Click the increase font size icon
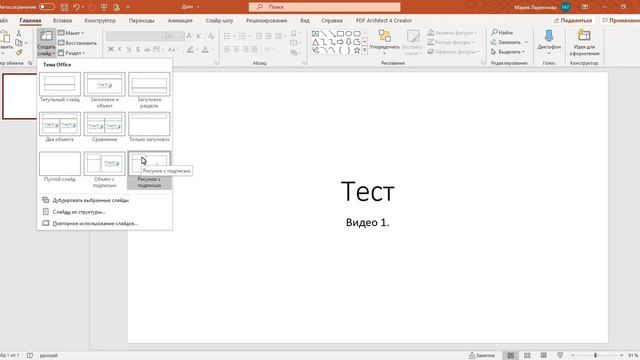 point(189,36)
